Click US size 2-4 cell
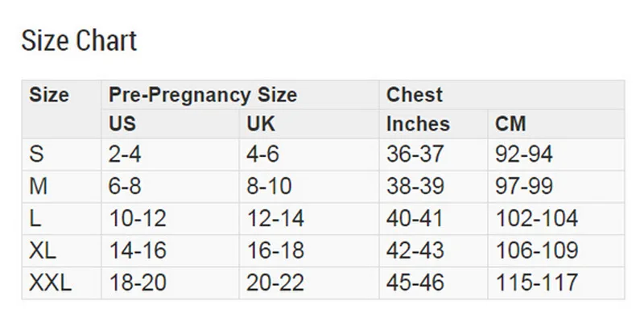Image resolution: width=644 pixels, height=322 pixels. tap(125, 155)
